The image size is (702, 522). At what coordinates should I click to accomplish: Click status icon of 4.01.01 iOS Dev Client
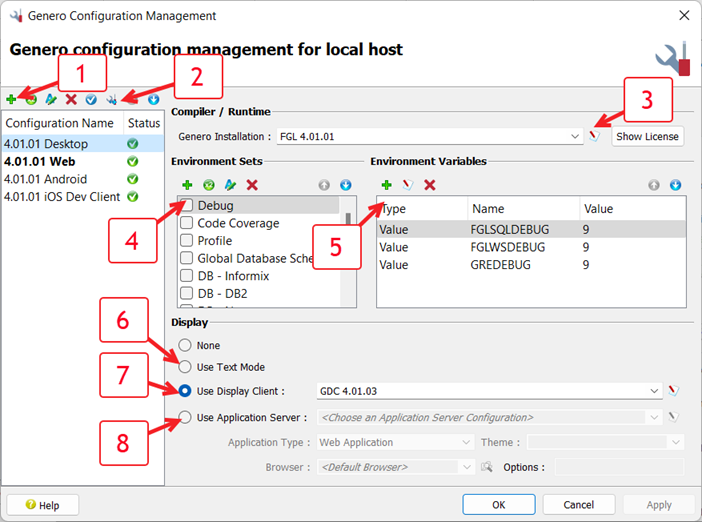click(x=133, y=197)
